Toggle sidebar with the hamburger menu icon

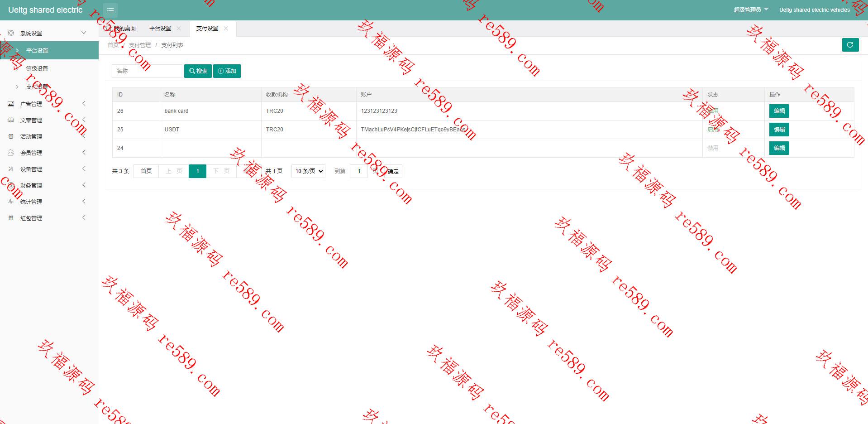[110, 10]
